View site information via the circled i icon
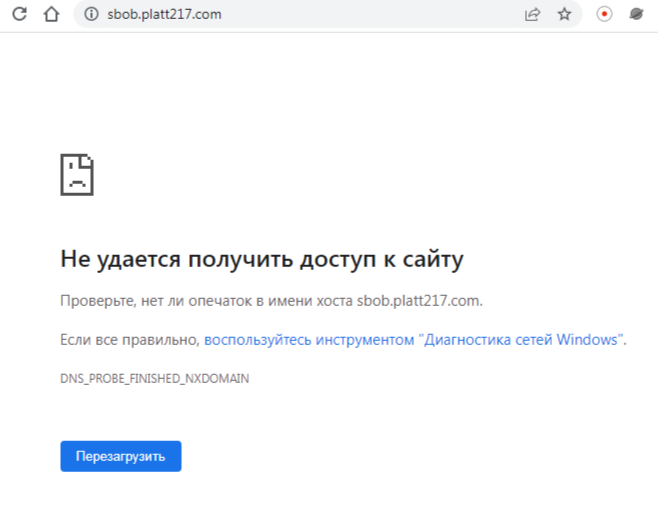The image size is (658, 532). point(91,14)
